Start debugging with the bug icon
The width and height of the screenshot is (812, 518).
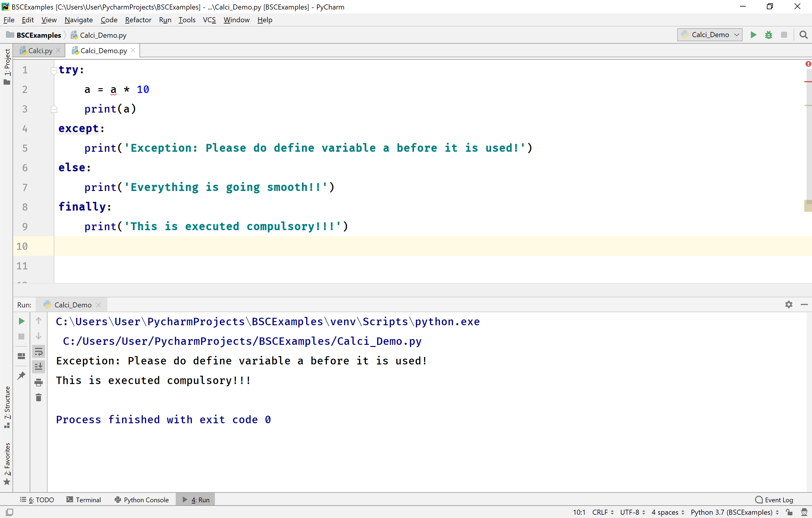pos(768,35)
